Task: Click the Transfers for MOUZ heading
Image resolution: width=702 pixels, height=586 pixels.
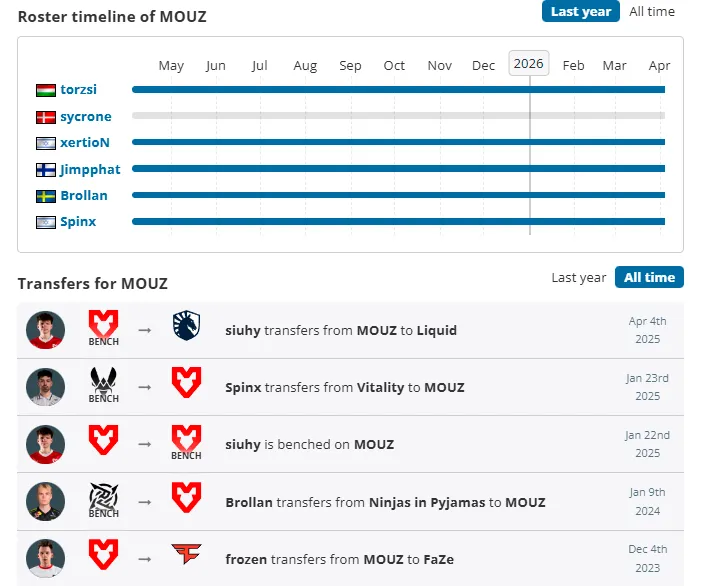Action: 93,283
